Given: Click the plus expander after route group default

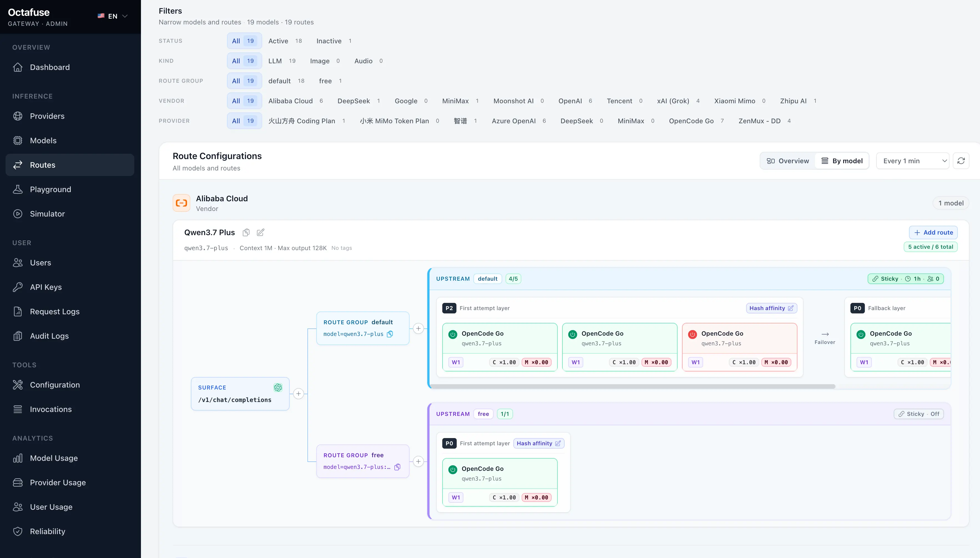Looking at the screenshot, I should 418,328.
